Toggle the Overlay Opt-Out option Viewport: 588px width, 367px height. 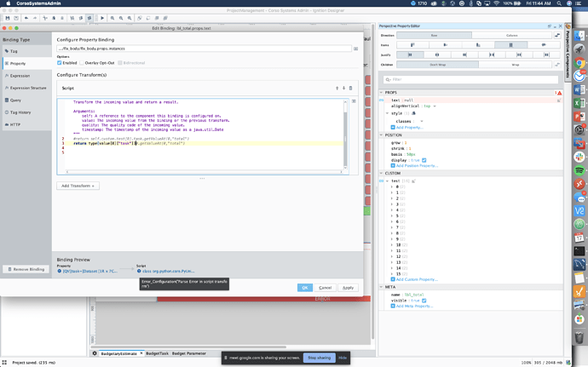[81, 63]
